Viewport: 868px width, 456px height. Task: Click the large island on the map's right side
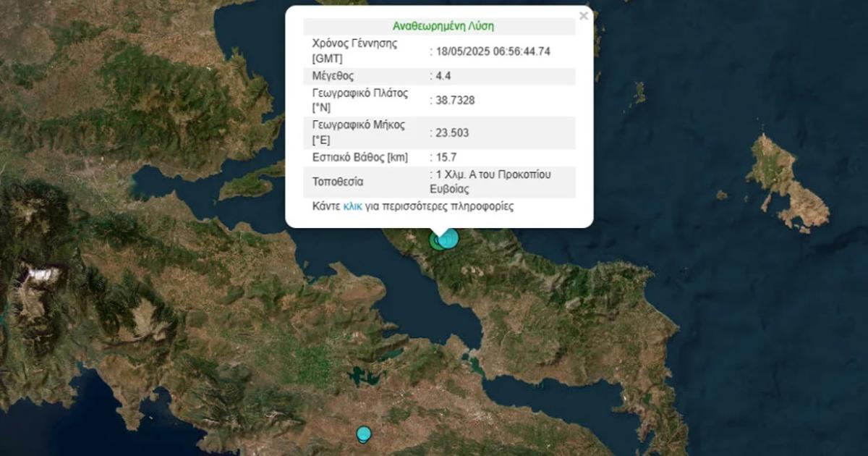click(785, 181)
